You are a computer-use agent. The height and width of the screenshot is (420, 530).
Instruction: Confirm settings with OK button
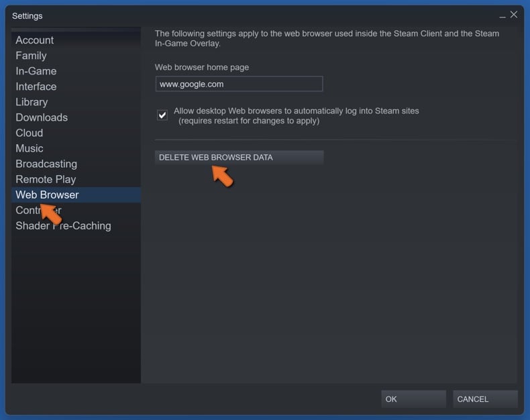413,399
